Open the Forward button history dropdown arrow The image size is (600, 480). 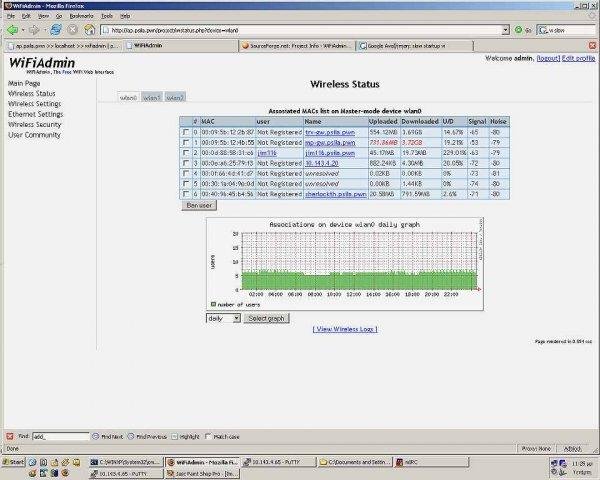pyautogui.click(x=44, y=30)
